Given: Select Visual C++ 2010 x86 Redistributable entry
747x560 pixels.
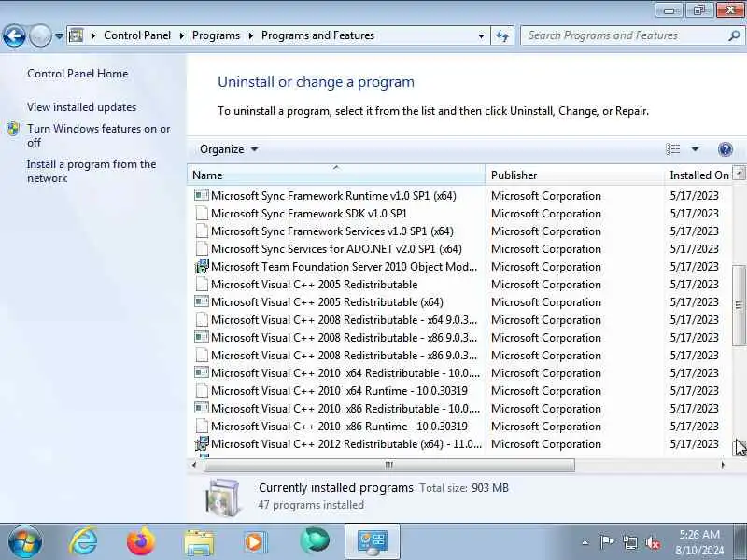Looking at the screenshot, I should pyautogui.click(x=345, y=409).
